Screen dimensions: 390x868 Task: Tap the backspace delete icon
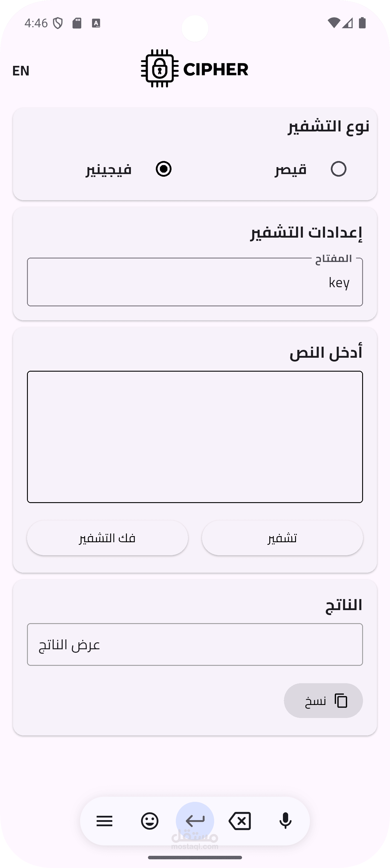pos(240,821)
